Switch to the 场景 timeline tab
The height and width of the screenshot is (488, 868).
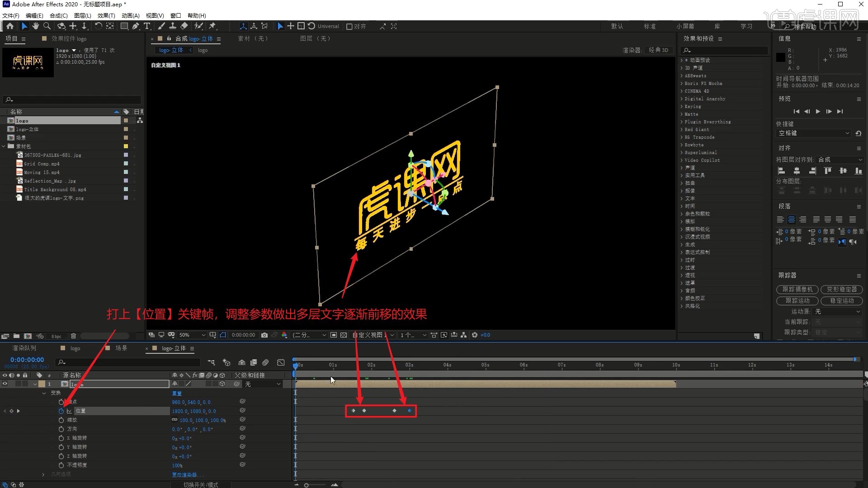tap(121, 348)
